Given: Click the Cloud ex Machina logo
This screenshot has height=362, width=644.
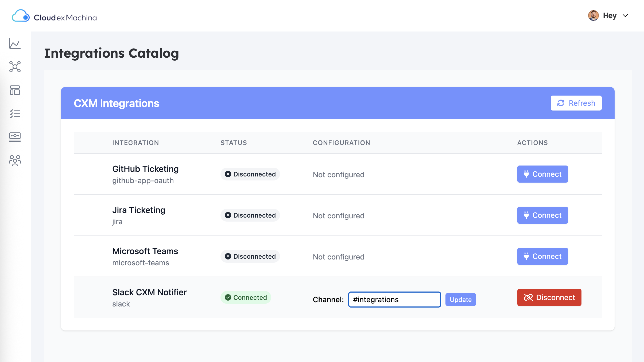Looking at the screenshot, I should [54, 16].
